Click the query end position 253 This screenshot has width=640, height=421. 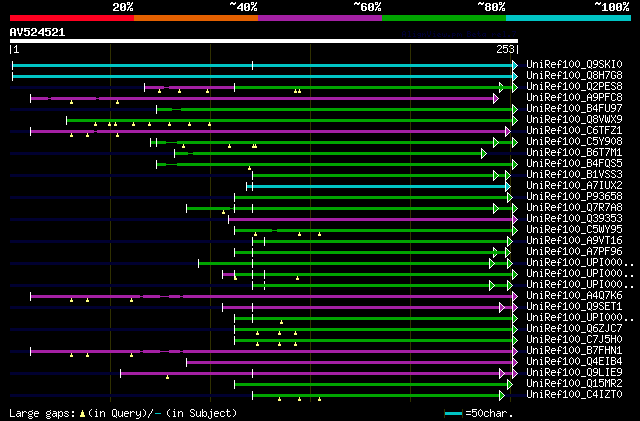(505, 49)
